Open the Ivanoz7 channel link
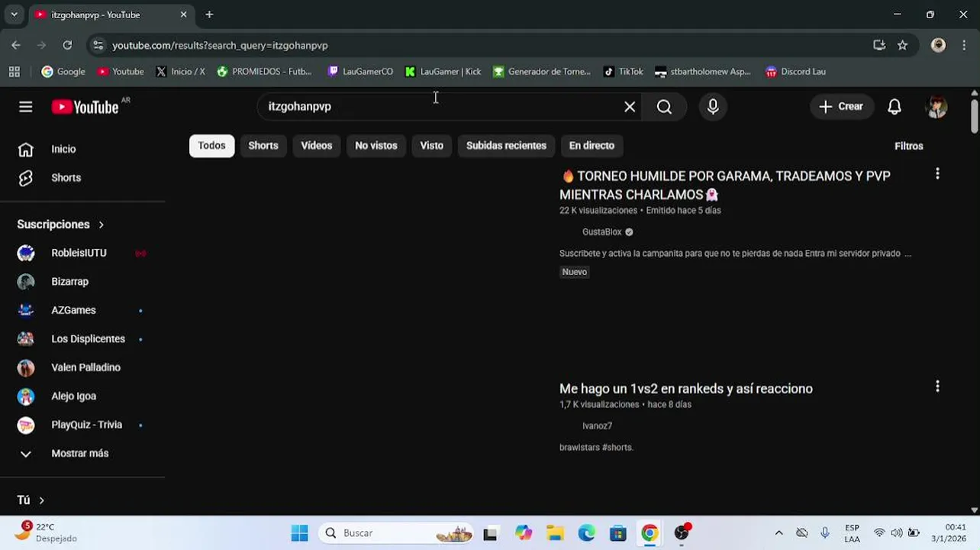The image size is (980, 550). 597,426
